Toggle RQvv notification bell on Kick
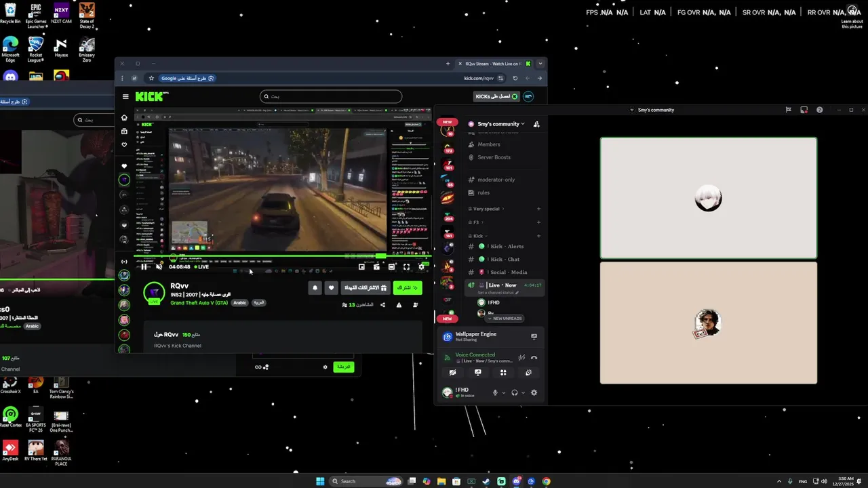The width and height of the screenshot is (868, 488). tap(315, 288)
